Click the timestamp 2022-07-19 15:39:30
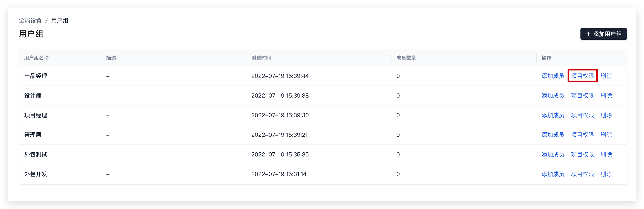The height and width of the screenshot is (209, 644). (280, 115)
